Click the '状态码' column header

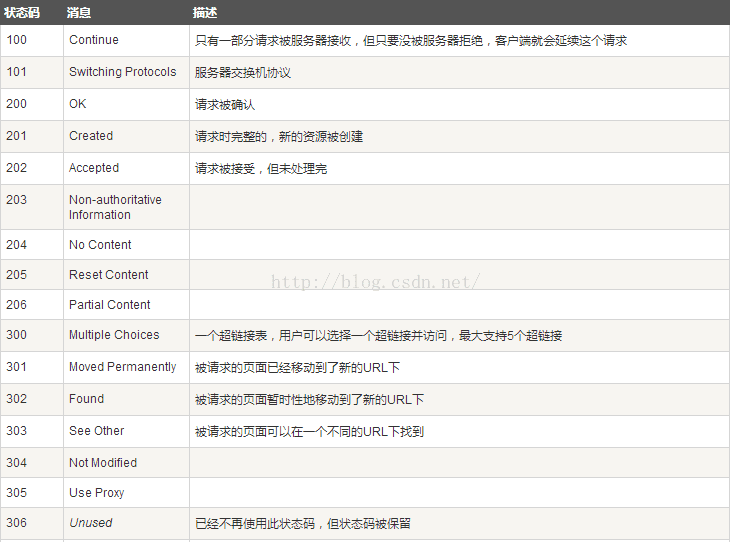21,13
